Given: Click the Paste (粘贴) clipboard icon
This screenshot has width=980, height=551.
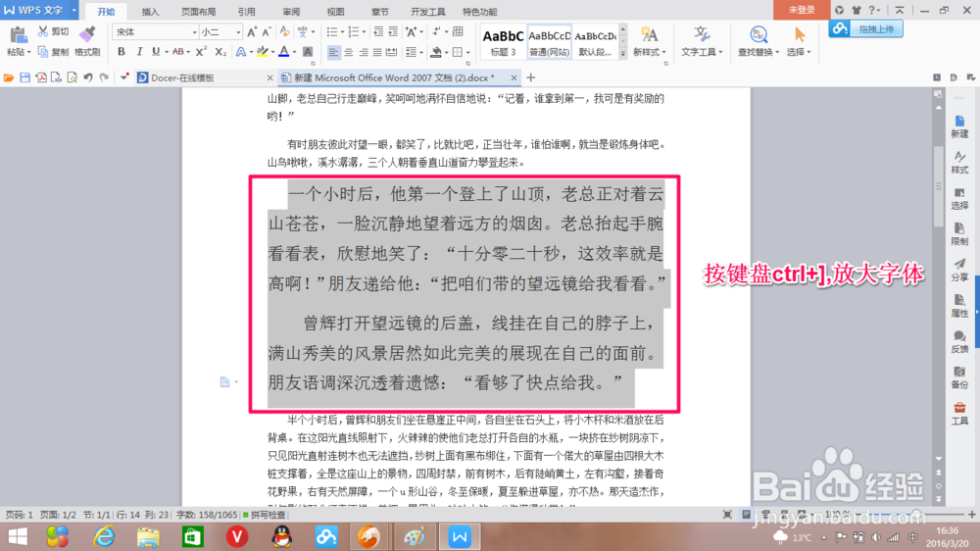Looking at the screenshot, I should click(18, 35).
